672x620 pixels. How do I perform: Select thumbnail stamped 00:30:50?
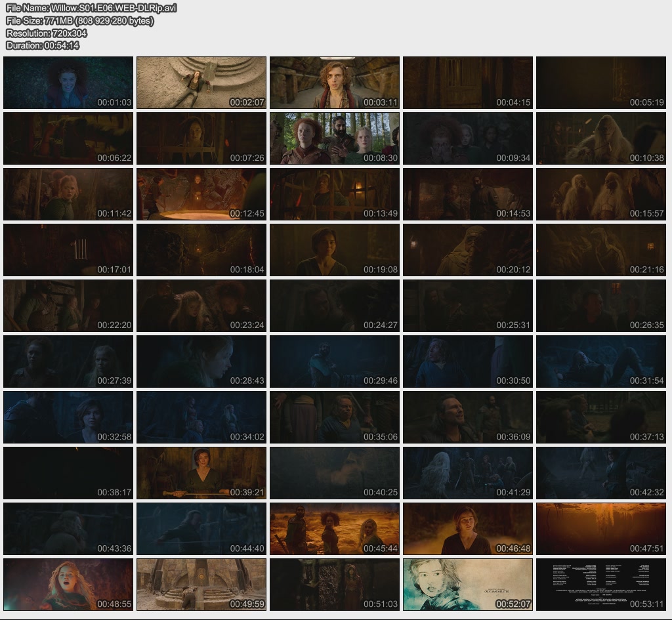(x=468, y=362)
